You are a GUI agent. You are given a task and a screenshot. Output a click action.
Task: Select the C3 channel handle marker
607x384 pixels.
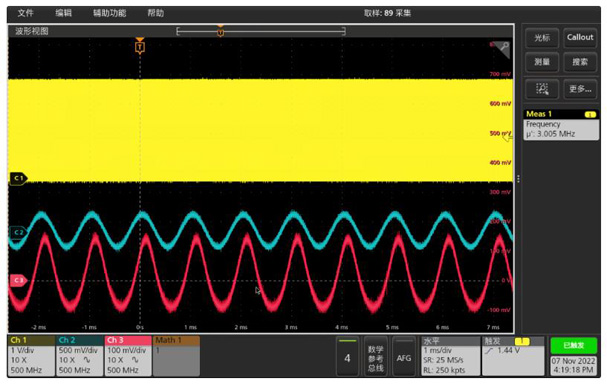click(18, 280)
